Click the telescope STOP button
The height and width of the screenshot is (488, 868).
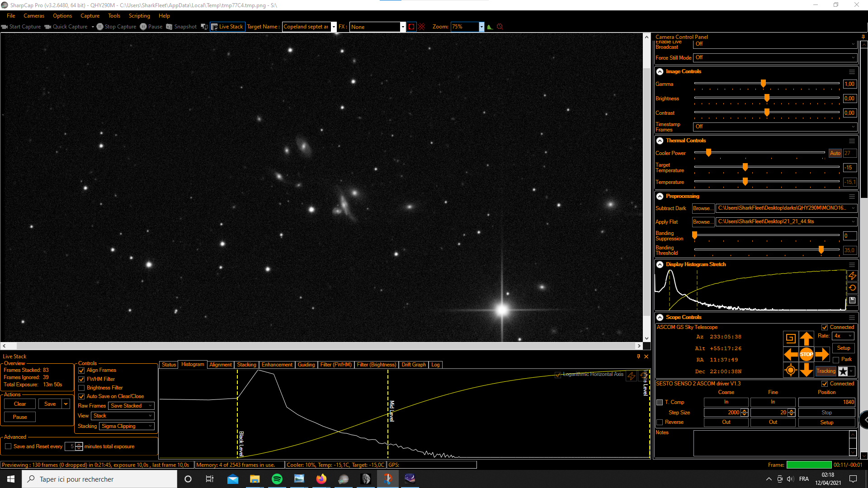[806, 354]
